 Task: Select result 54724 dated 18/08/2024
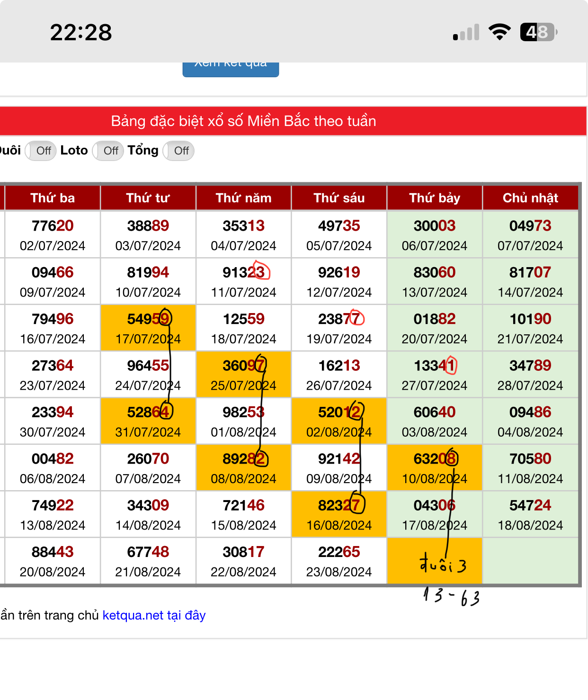(x=530, y=514)
